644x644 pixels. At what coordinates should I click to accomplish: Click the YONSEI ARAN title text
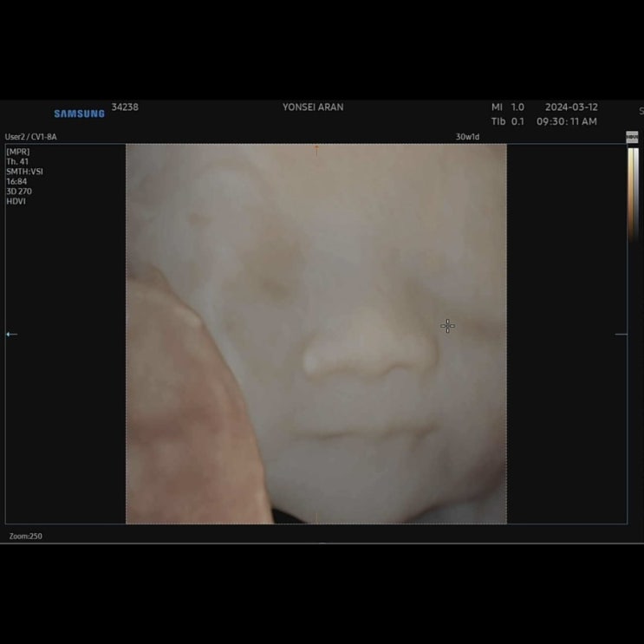click(313, 107)
